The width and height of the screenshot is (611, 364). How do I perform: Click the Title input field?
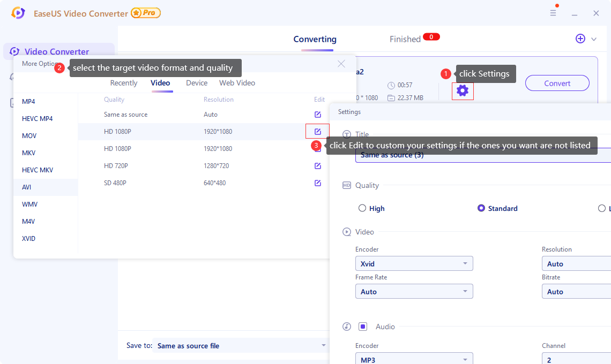(483, 155)
